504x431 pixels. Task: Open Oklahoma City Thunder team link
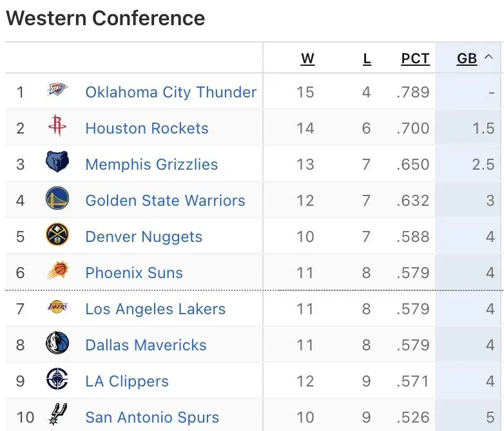pyautogui.click(x=171, y=92)
